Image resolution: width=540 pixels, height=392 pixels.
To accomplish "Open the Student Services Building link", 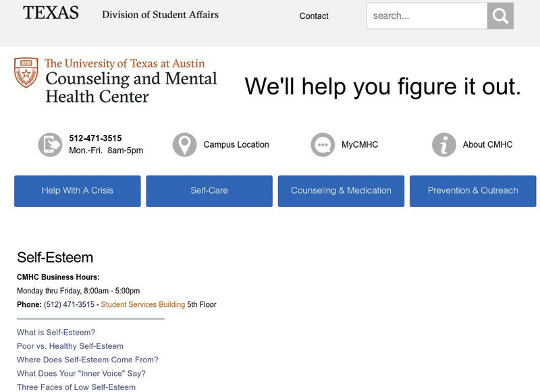I will click(143, 304).
